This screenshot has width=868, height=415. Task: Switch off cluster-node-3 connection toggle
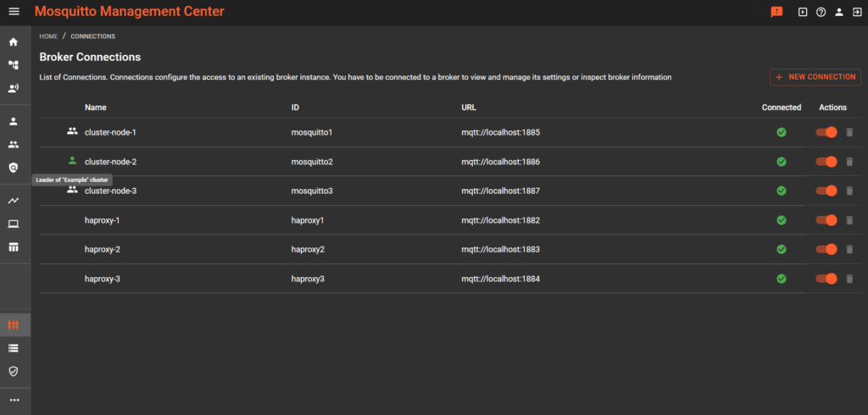(826, 191)
